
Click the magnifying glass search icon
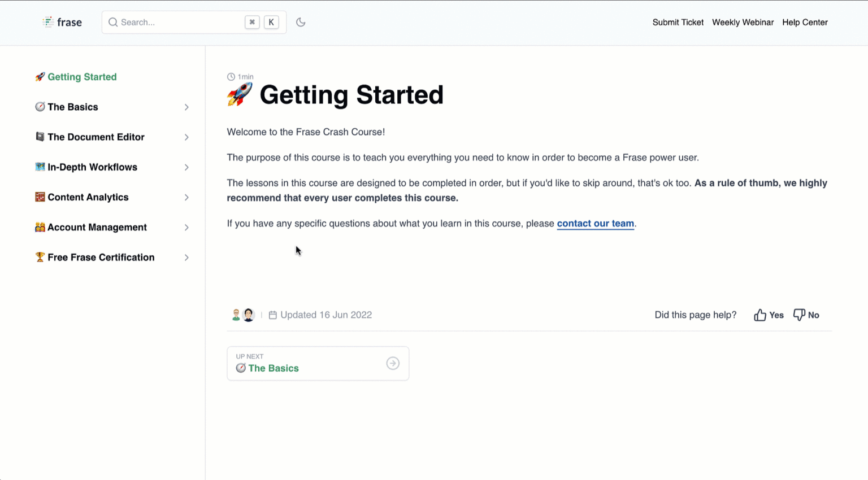(x=113, y=22)
